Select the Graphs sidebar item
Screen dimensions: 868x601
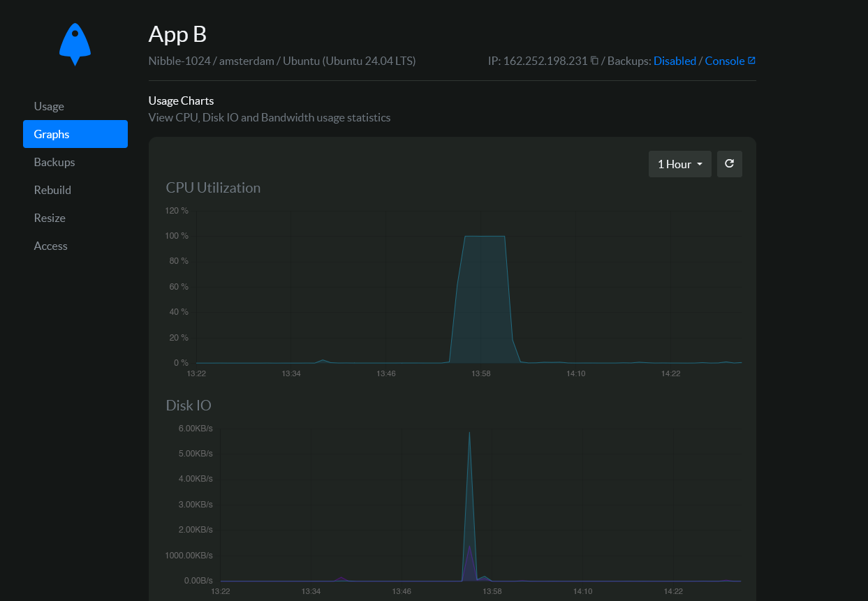[x=75, y=134]
